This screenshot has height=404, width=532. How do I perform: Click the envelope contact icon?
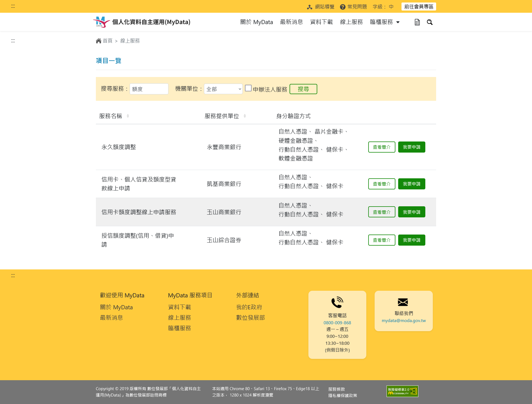[x=403, y=302]
